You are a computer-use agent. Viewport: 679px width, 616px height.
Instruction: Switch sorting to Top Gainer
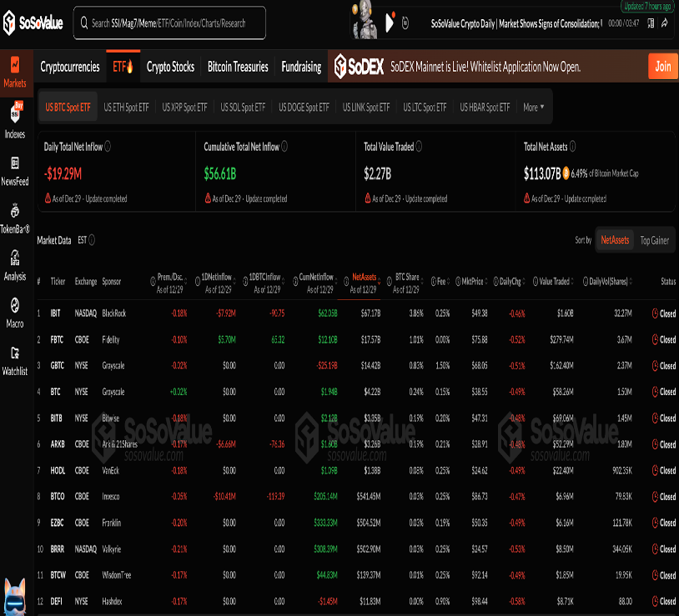[x=654, y=240]
